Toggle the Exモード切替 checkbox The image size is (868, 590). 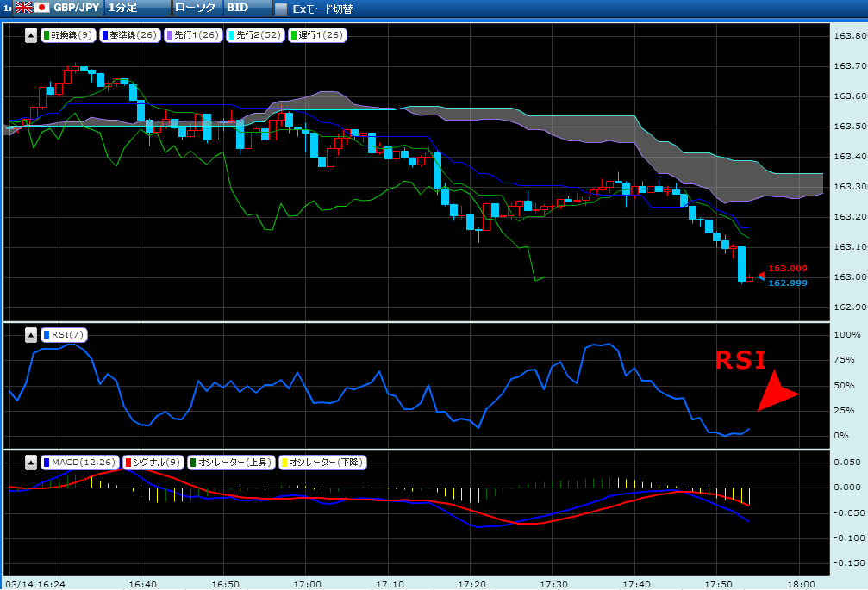coord(281,9)
